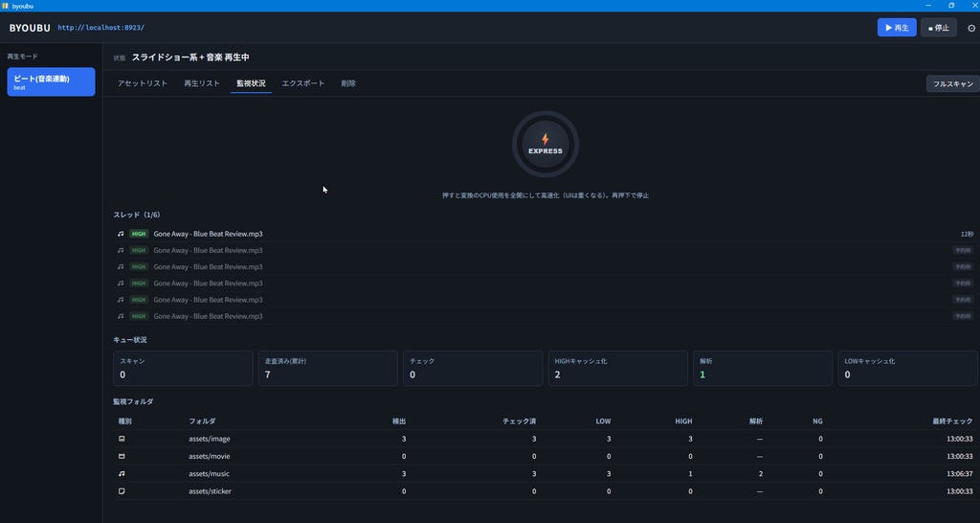The image size is (980, 523).
Task: Stop playback with the 停止 button
Action: point(938,28)
